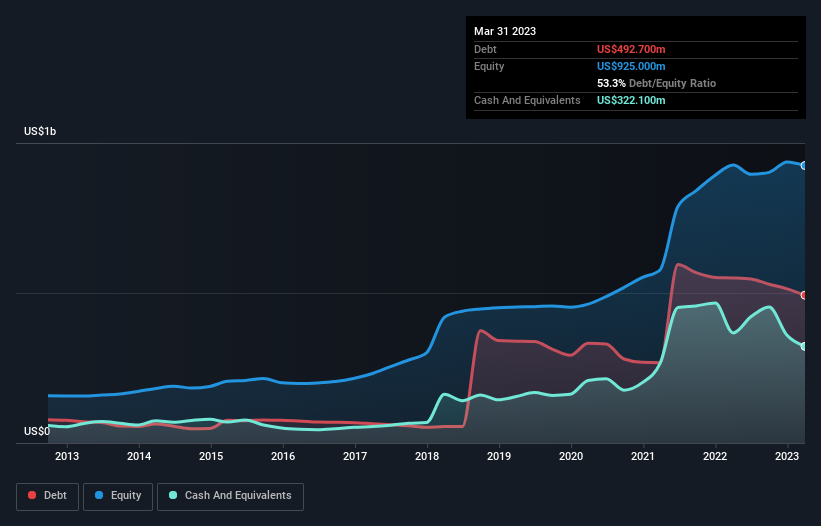The width and height of the screenshot is (821, 526).
Task: Click the US$0 y-axis label
Action: (x=37, y=431)
